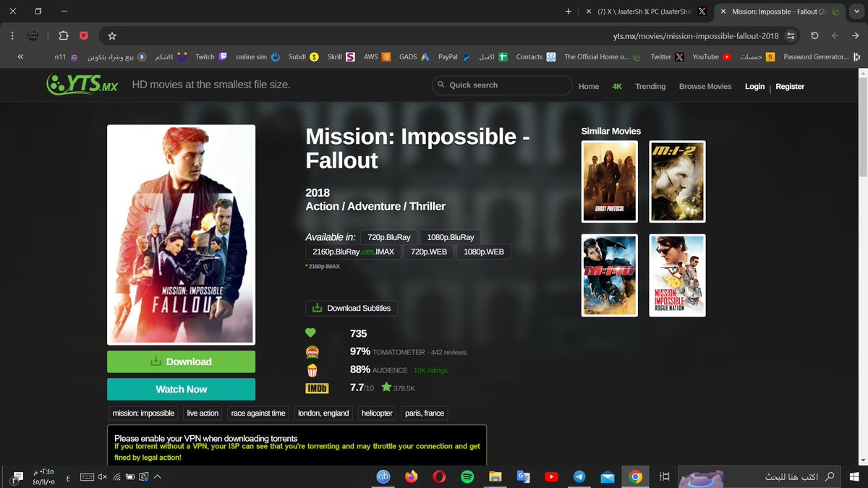The image size is (868, 488).
Task: Click the Tomatometer fresh badge icon
Action: tap(312, 352)
